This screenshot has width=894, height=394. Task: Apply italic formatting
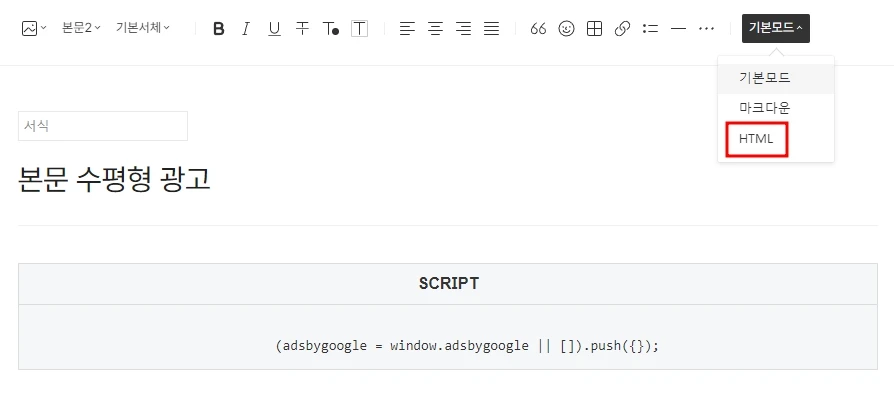pos(246,29)
